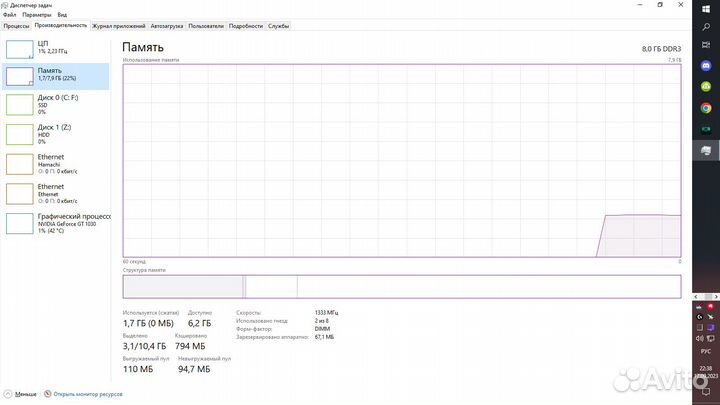
Task: Click the memory usage graph
Action: tap(402, 161)
